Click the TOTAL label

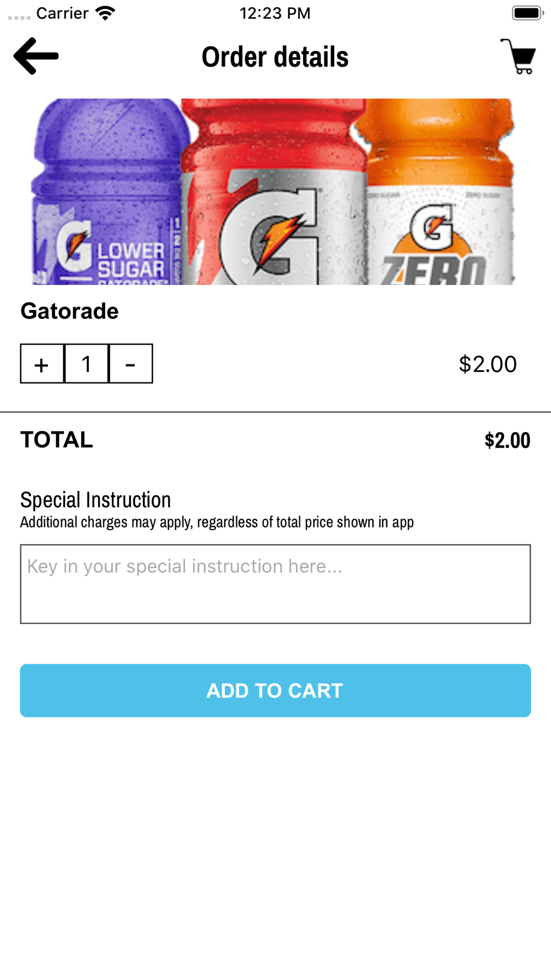(x=57, y=440)
